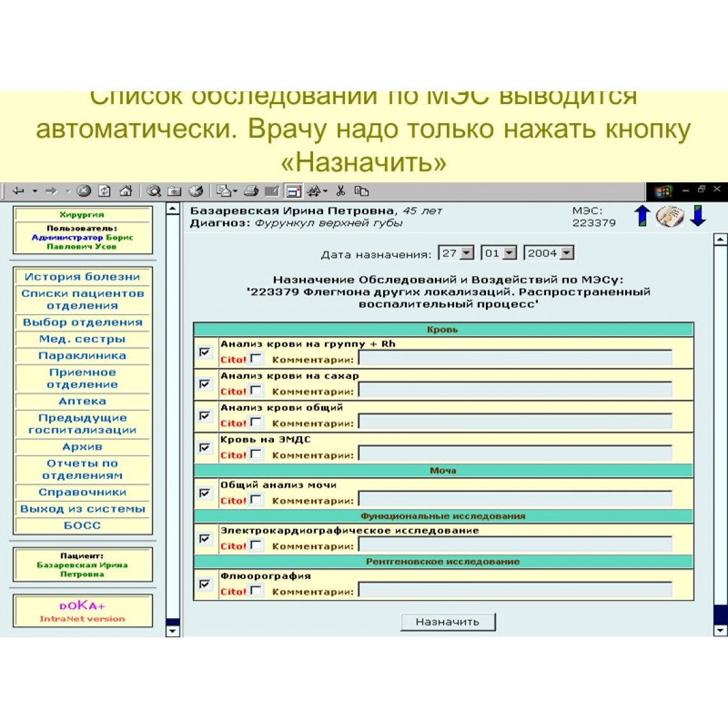Image resolution: width=728 pixels, height=728 pixels.
Task: Click the Mail toolbar icon
Action: [224, 191]
